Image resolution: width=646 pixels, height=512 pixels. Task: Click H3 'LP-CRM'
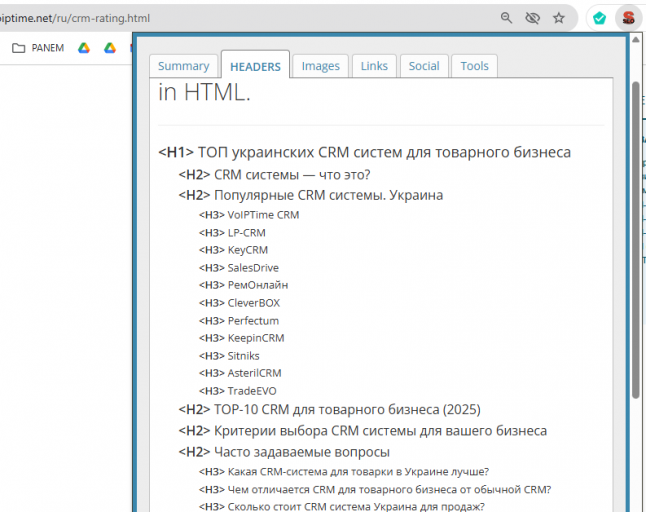coord(232,233)
